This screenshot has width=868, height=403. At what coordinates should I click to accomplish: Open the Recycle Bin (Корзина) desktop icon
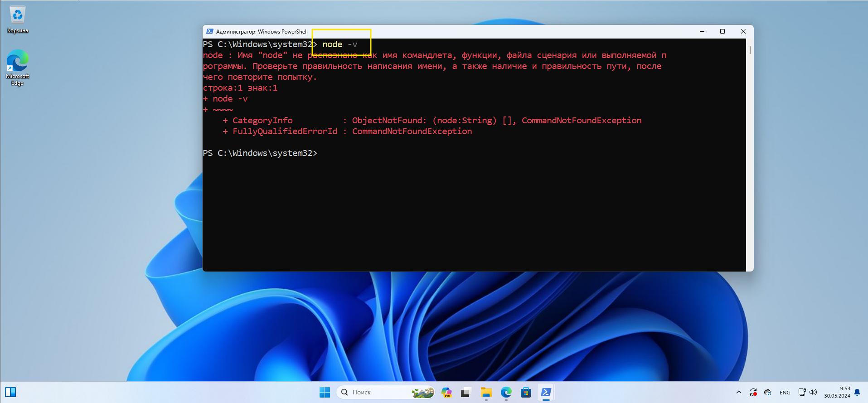point(17,20)
